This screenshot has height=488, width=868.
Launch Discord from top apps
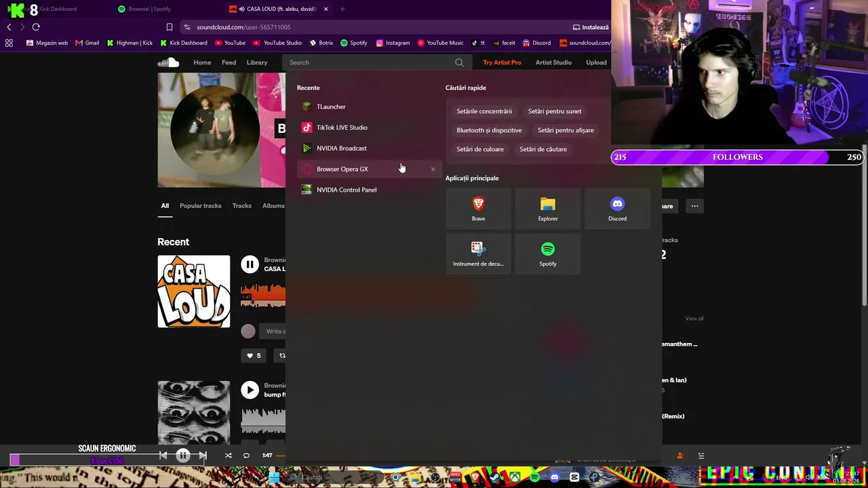tap(617, 208)
